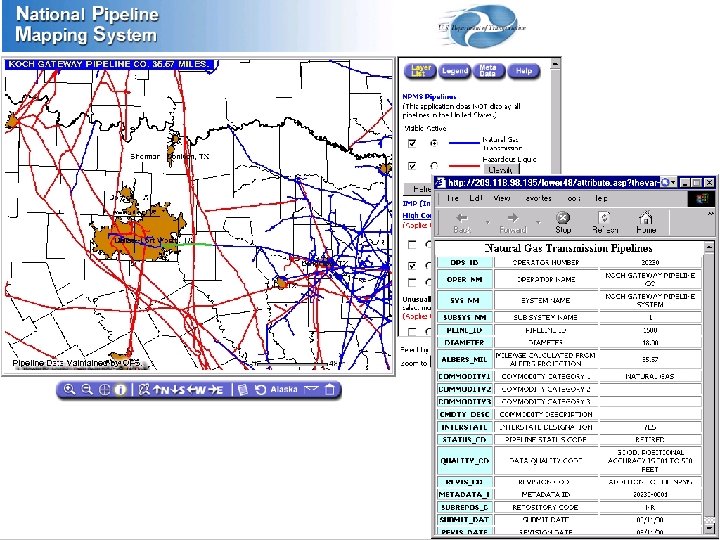Viewport: 720px width, 540px height.
Task: Click the clipboard icon at the toolbar's end
Action: click(x=329, y=390)
